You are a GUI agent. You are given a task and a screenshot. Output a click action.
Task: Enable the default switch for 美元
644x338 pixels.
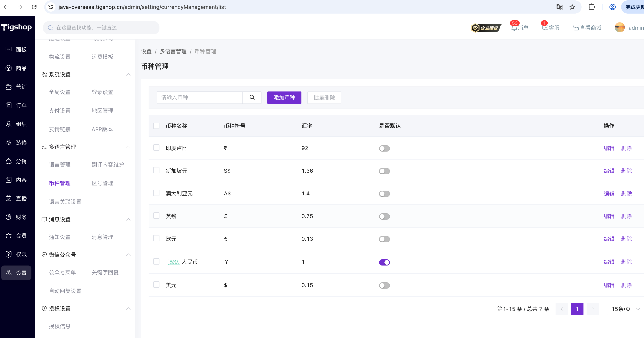(x=384, y=285)
